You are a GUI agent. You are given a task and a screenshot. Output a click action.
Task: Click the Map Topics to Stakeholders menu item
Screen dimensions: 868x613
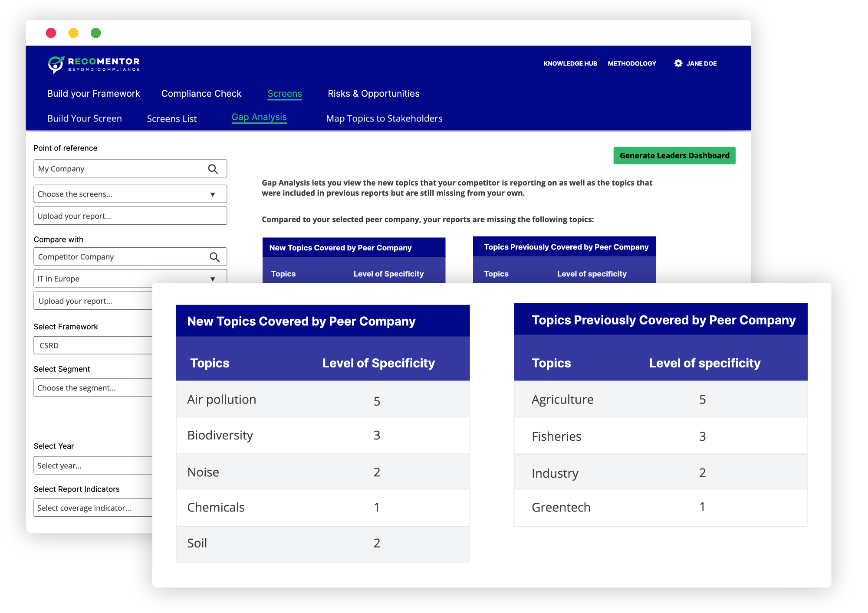(x=384, y=119)
